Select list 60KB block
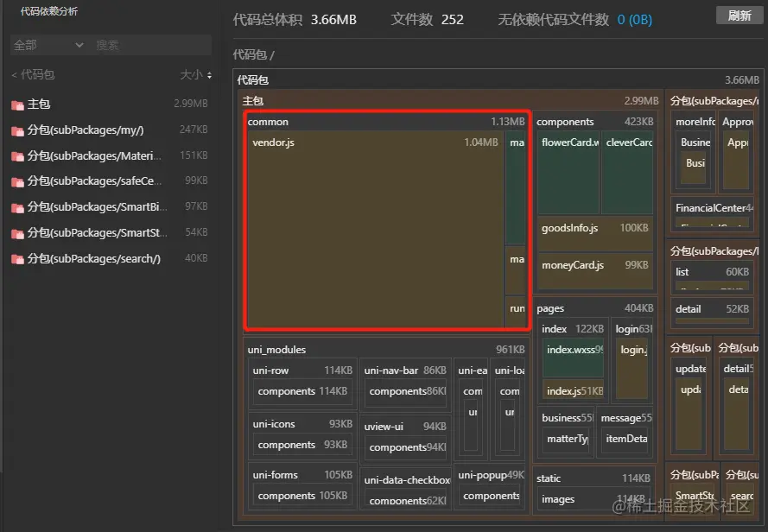 point(712,278)
